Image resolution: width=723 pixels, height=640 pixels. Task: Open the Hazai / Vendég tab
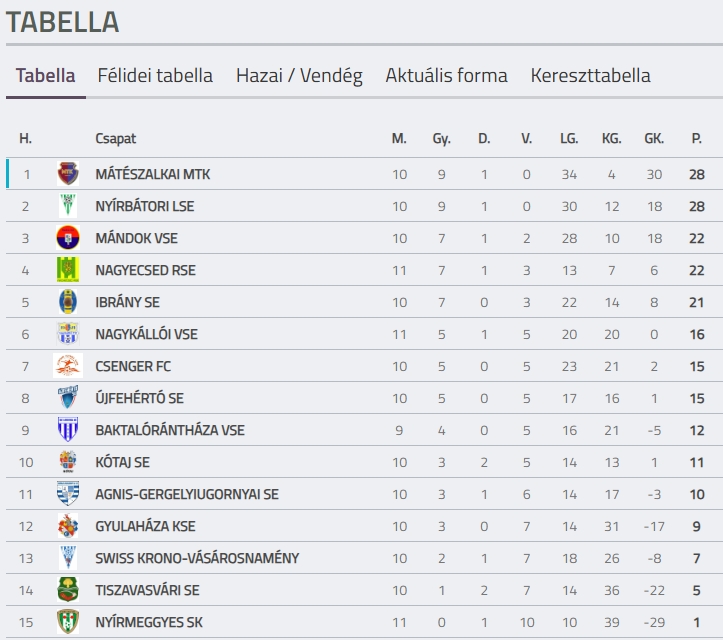(299, 76)
